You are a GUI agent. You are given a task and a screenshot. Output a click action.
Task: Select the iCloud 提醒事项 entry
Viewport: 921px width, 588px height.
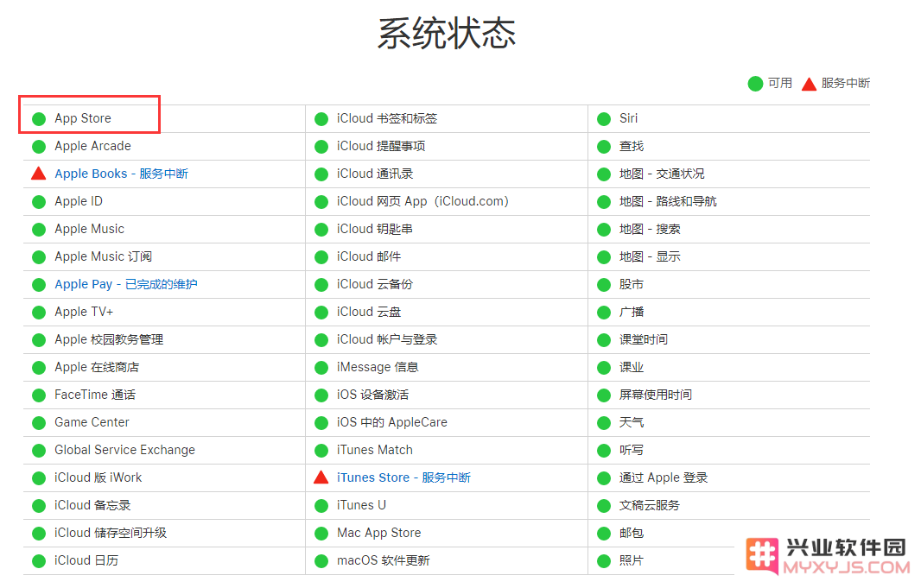point(381,146)
